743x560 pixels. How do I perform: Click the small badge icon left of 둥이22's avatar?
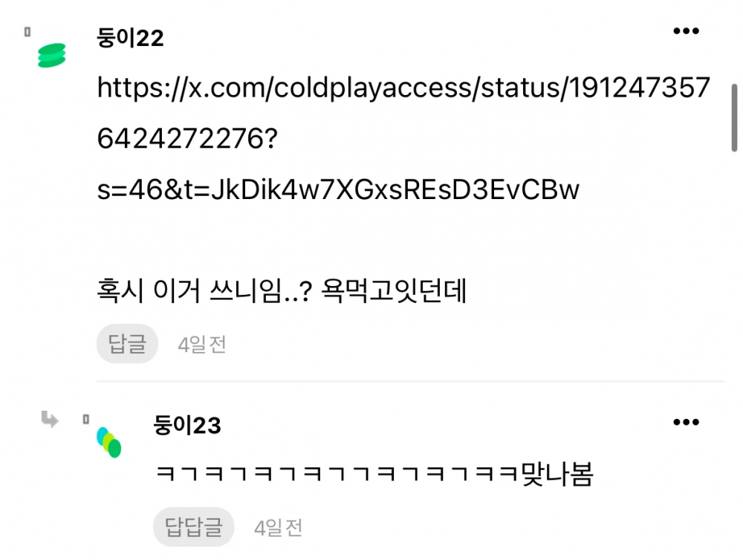(27, 32)
